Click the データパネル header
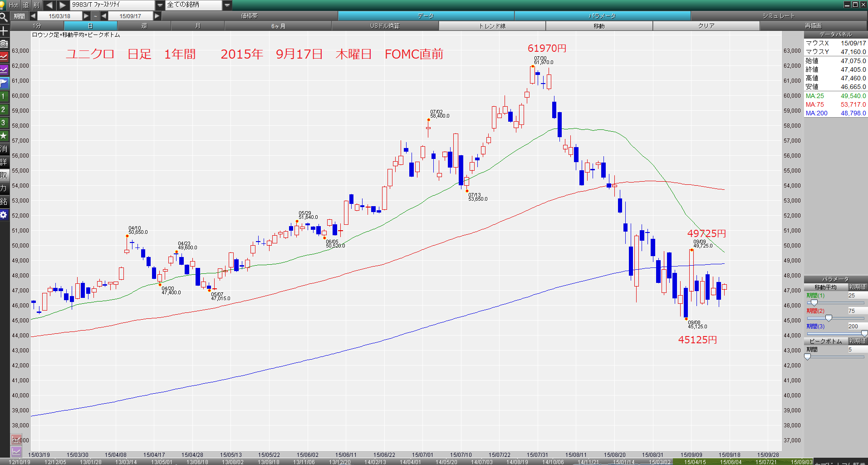The image size is (868, 465). [836, 35]
